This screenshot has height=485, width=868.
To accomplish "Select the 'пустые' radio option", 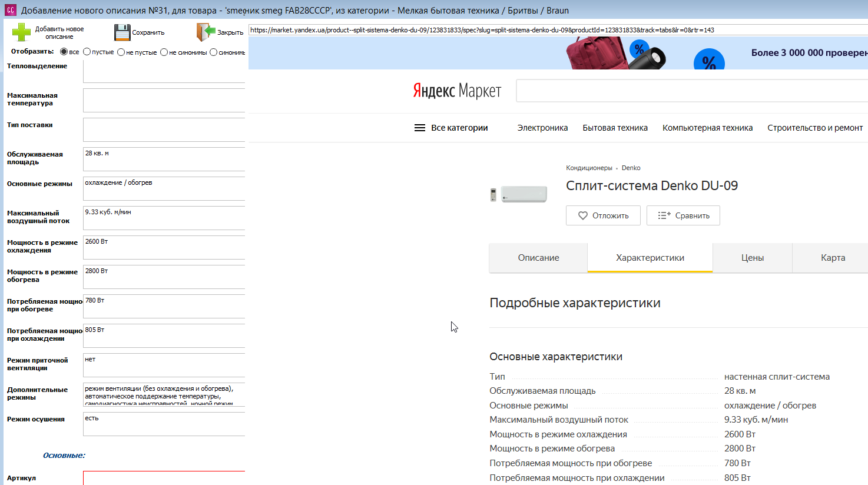I will click(x=87, y=52).
